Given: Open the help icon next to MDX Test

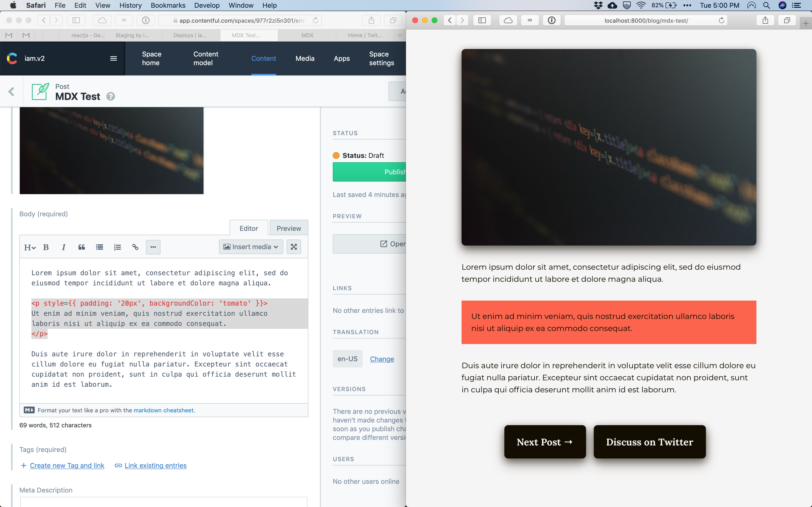Looking at the screenshot, I should (x=111, y=97).
